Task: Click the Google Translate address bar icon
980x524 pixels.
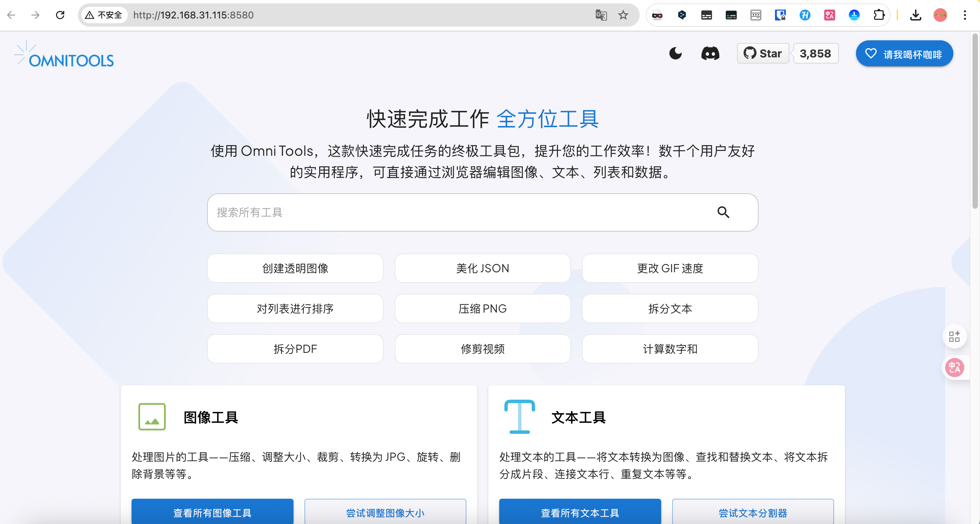Action: click(x=601, y=15)
